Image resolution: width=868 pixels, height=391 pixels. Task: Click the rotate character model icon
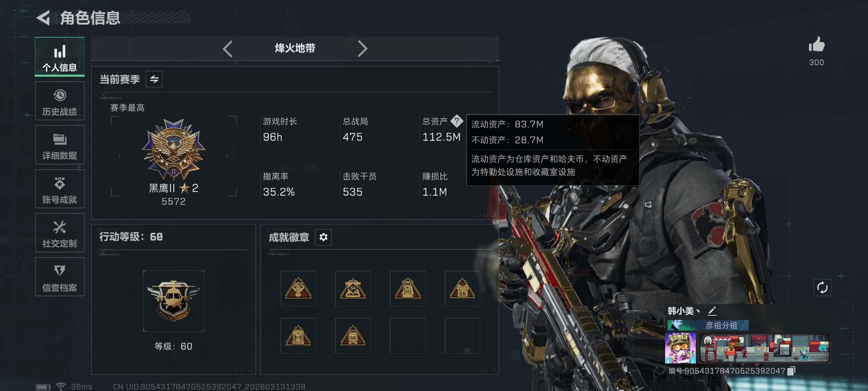click(x=822, y=287)
